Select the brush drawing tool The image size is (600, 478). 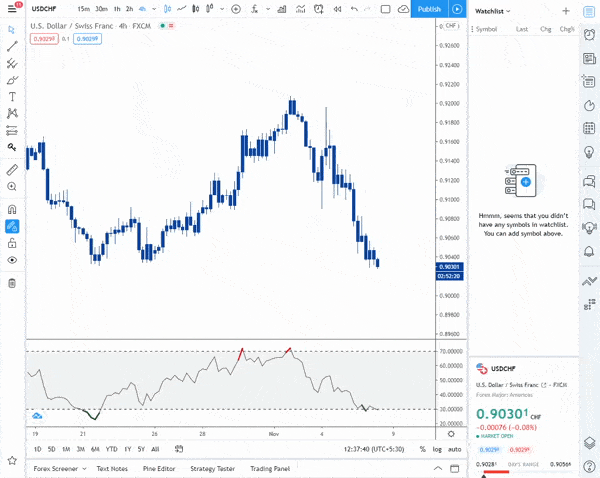click(x=12, y=80)
